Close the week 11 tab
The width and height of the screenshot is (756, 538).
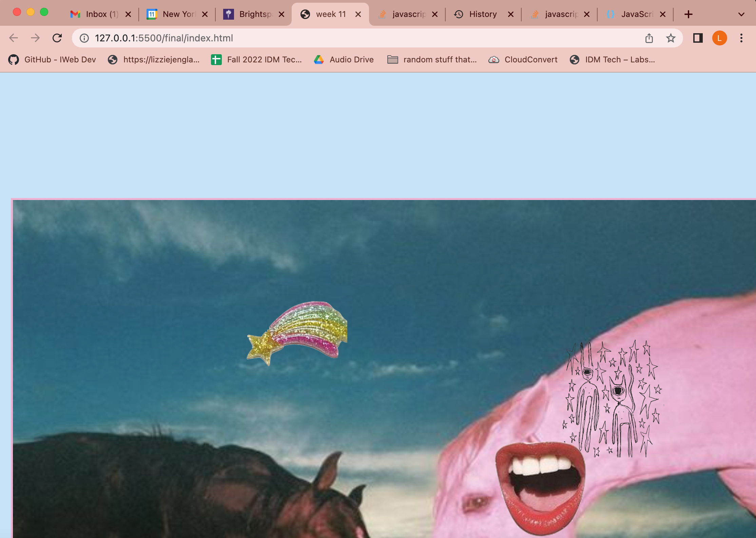358,14
